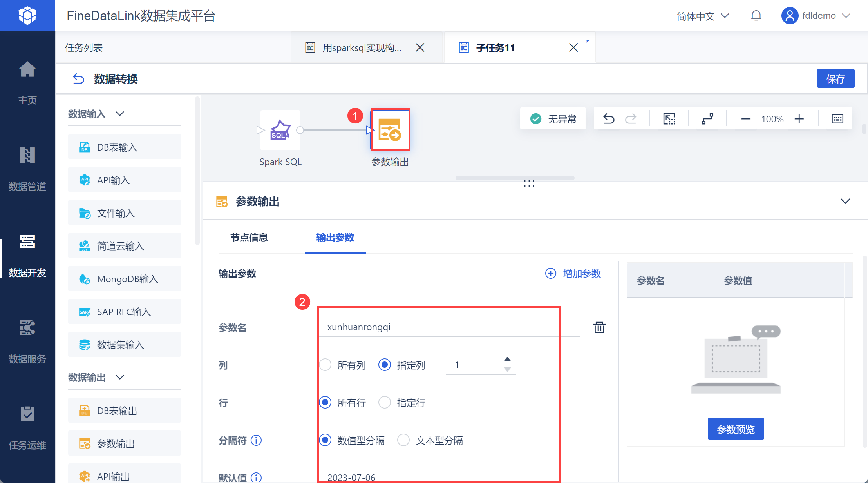Click the 保存 button
The height and width of the screenshot is (483, 868).
pos(835,79)
